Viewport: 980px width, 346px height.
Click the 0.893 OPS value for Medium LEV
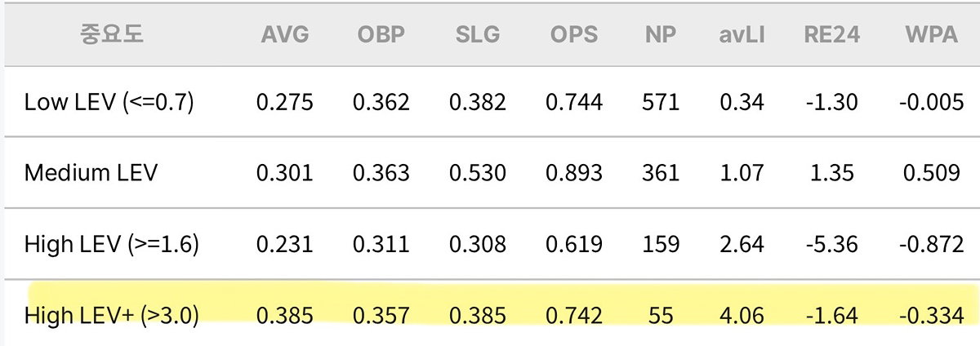coord(573,173)
